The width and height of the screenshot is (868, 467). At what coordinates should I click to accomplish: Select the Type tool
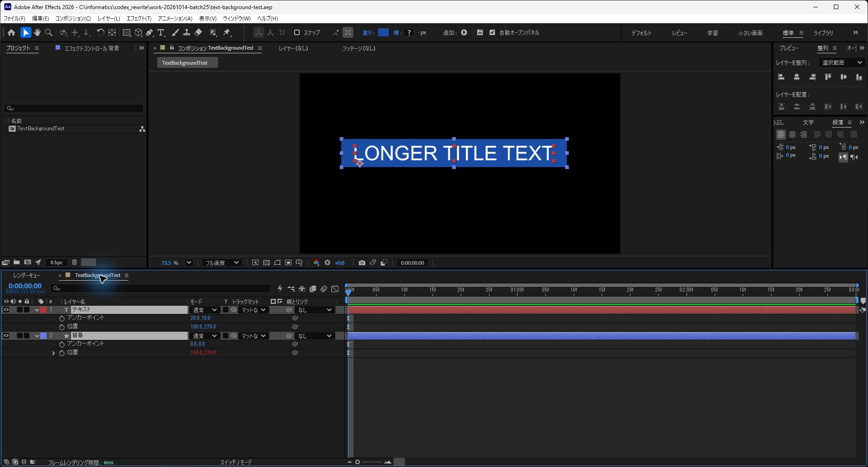[x=161, y=32]
